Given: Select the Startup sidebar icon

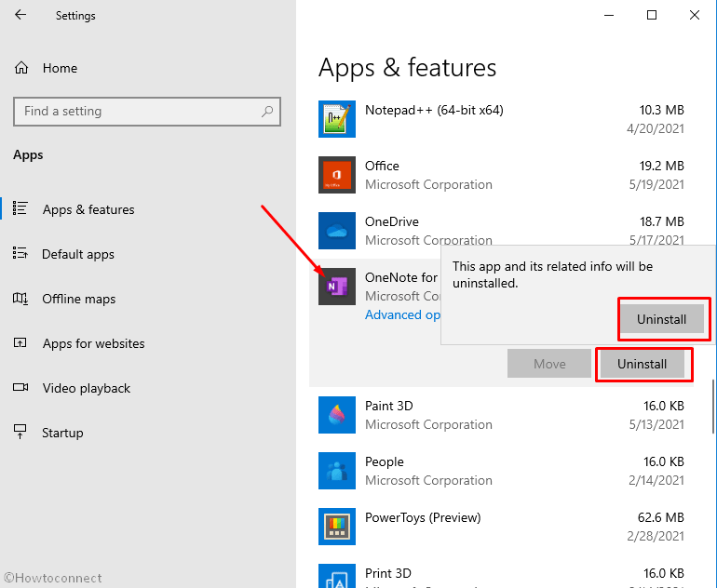Looking at the screenshot, I should [x=20, y=432].
